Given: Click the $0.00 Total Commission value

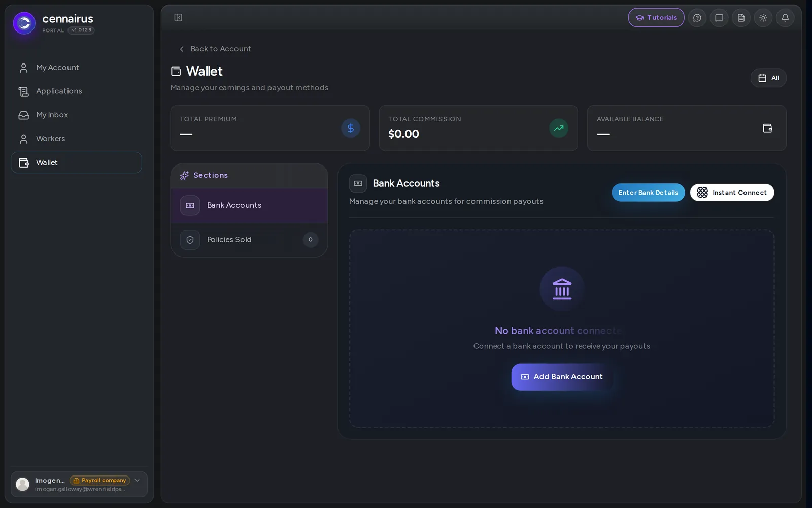Looking at the screenshot, I should [403, 134].
